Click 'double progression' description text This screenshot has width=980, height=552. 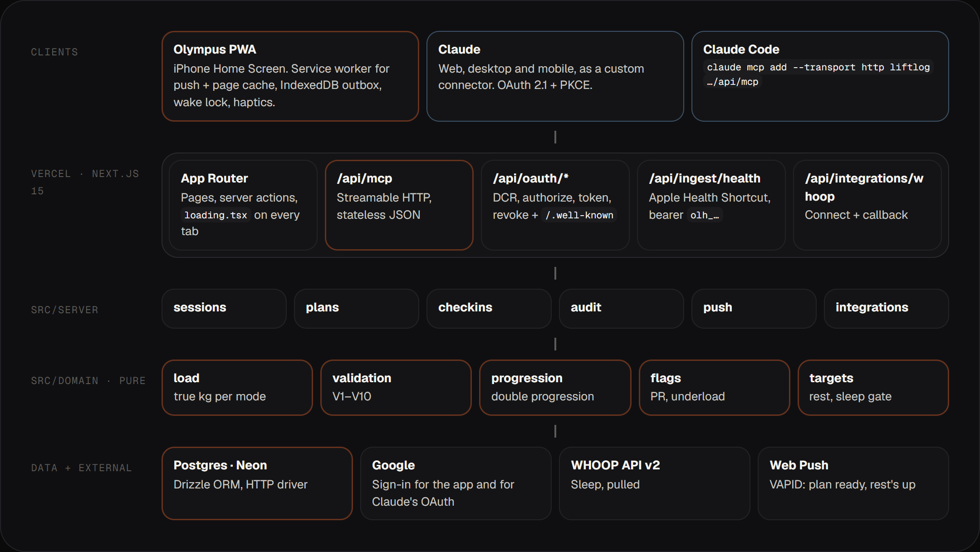click(x=543, y=396)
